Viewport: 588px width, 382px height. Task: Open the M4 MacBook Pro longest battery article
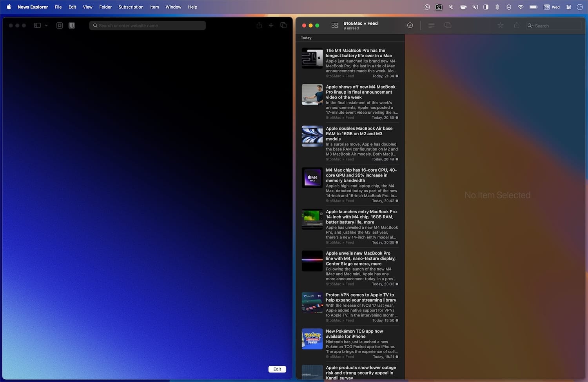click(350, 63)
